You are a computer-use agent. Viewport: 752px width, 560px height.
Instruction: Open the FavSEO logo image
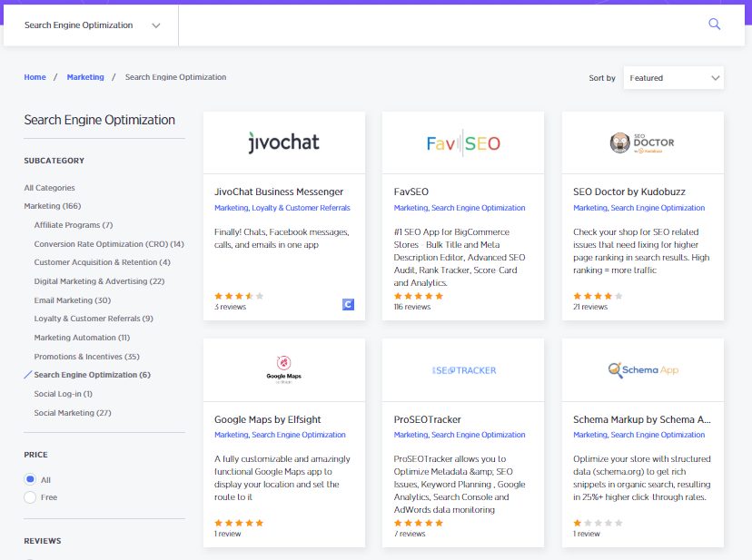463,142
